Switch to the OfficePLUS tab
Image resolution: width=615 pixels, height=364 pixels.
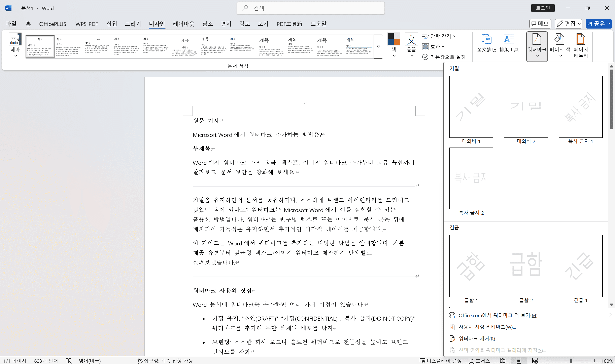pos(53,24)
